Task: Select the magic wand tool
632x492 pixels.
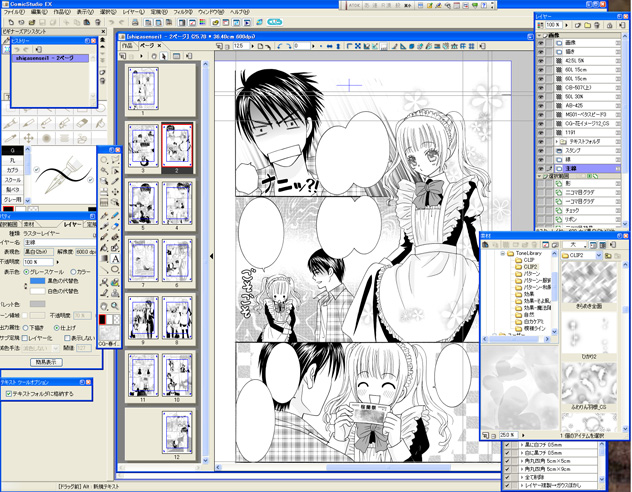Action: (x=104, y=171)
